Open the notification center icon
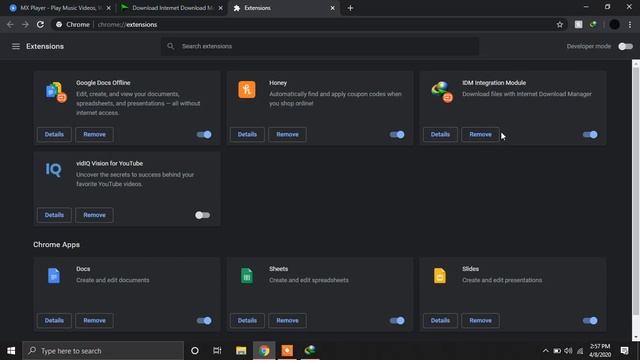 click(x=624, y=351)
